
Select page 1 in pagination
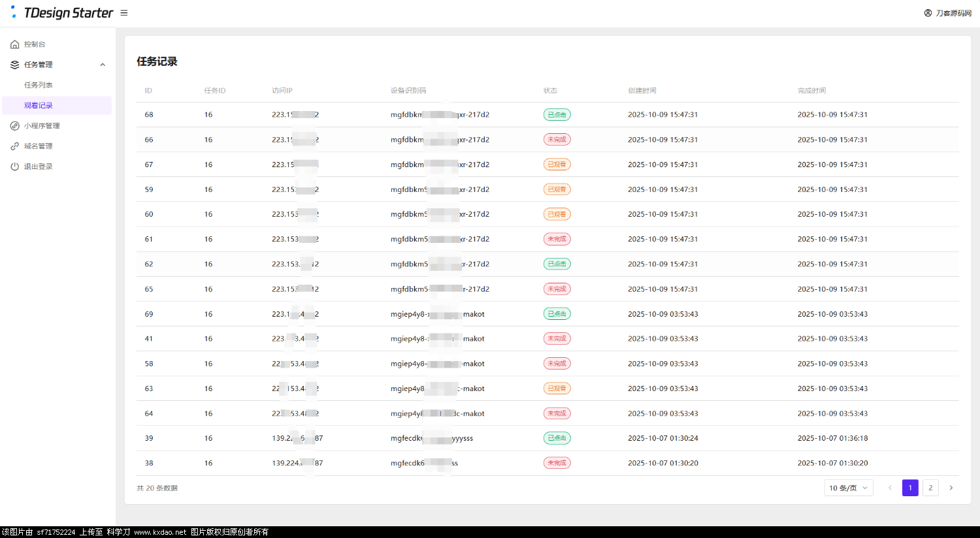[x=910, y=488]
